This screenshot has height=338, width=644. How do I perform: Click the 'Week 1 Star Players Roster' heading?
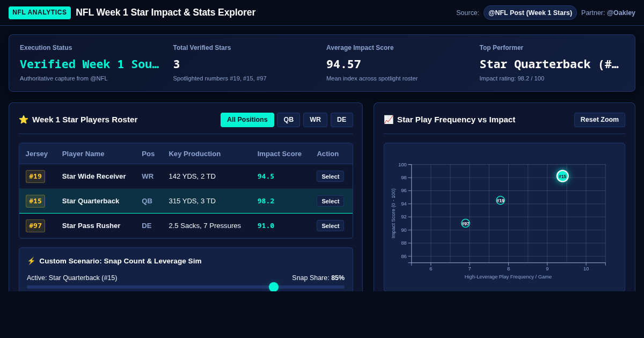(x=85, y=120)
